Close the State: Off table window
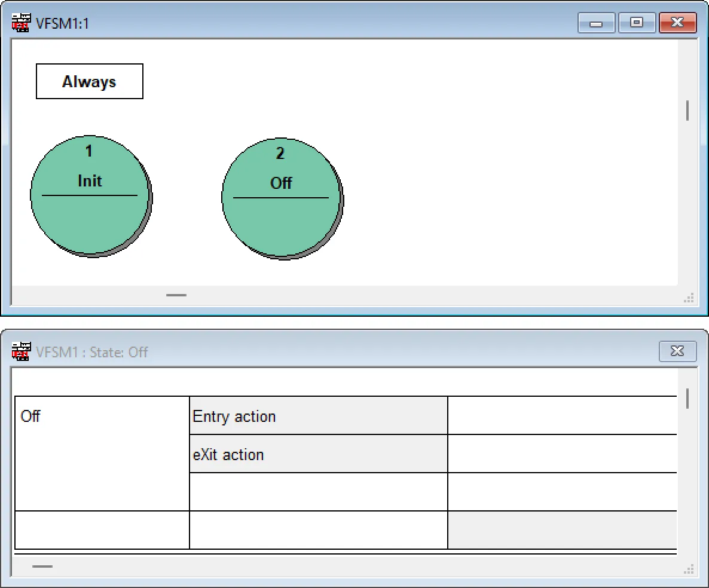Screen dimensions: 709x588 (677, 351)
